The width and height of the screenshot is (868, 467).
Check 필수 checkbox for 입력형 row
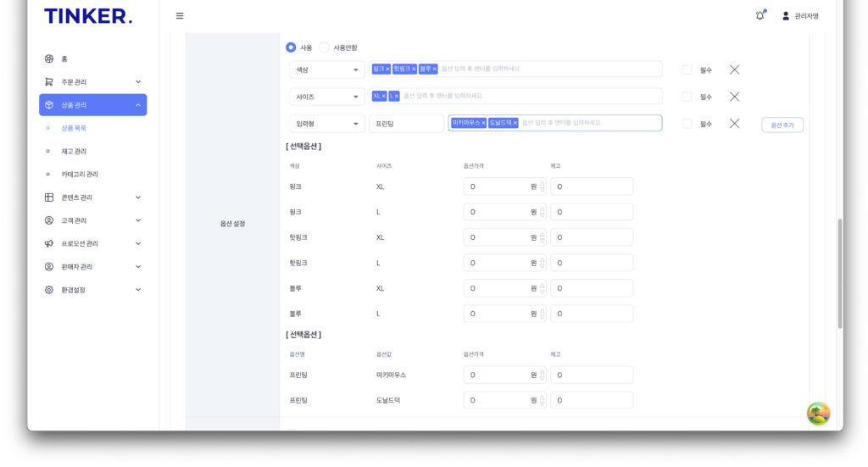[687, 124]
